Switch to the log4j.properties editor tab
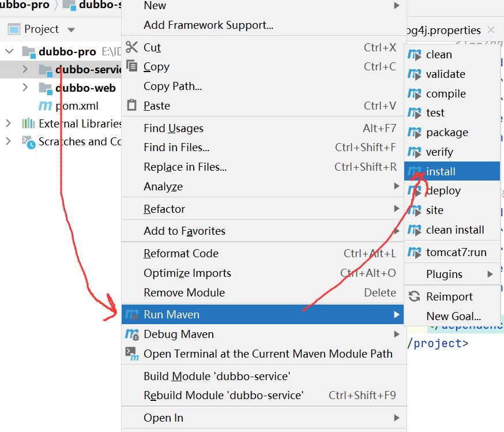504x432 pixels. [443, 30]
